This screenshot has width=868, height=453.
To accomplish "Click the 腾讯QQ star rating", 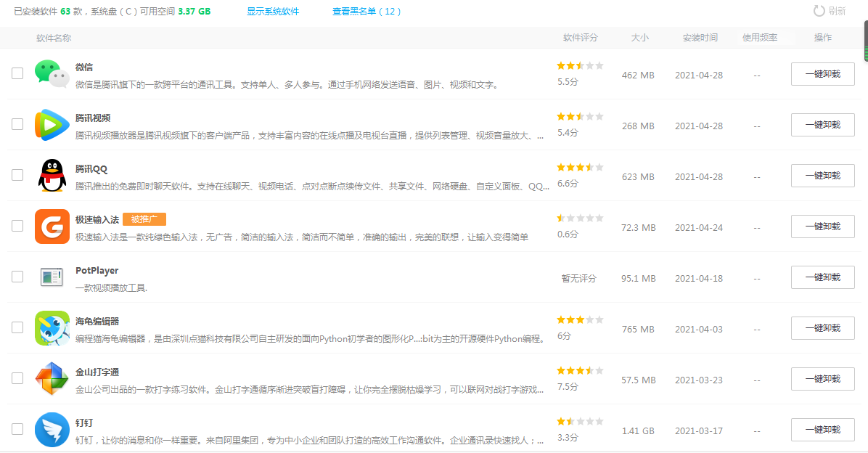I will point(580,167).
